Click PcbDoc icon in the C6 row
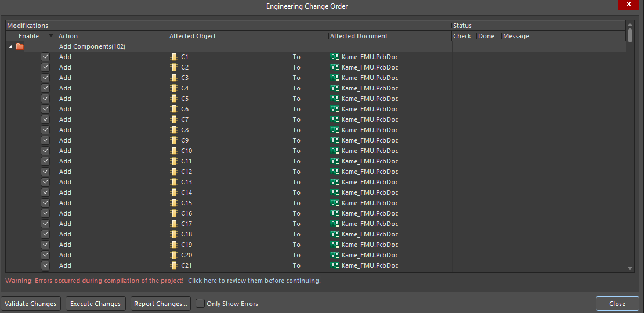Screen dimensions: 644x313 (335, 109)
